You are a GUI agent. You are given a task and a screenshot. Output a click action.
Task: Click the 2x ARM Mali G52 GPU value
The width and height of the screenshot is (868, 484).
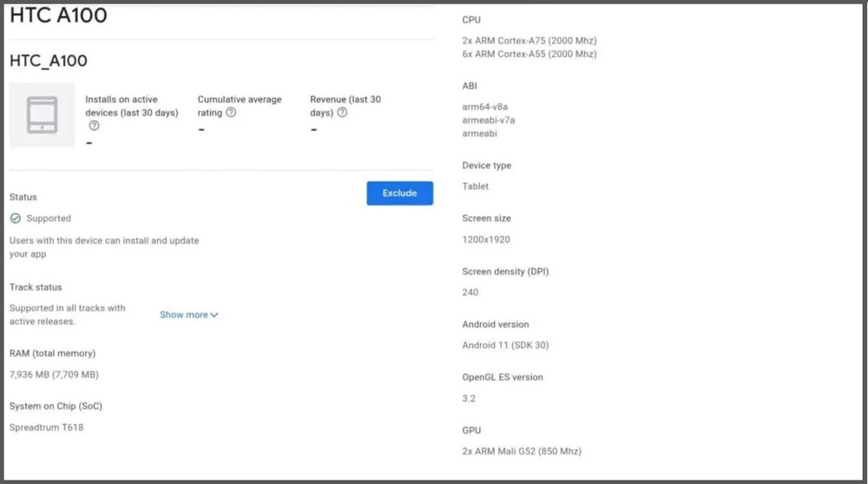(x=522, y=451)
